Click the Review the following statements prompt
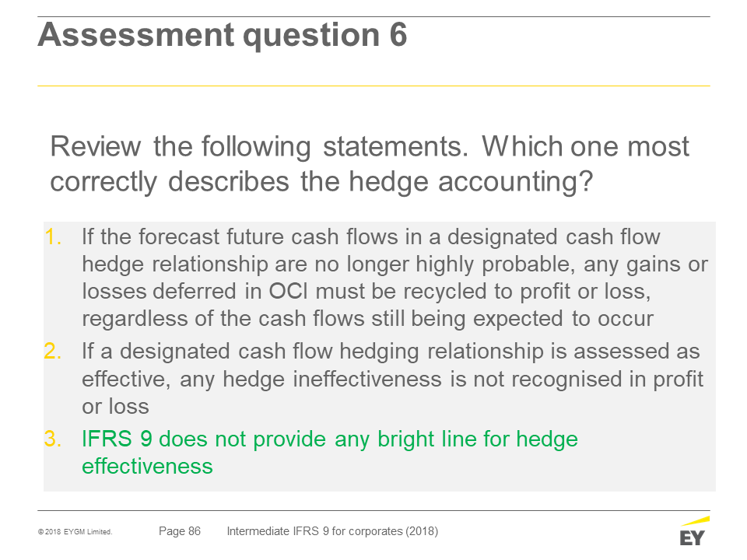This screenshot has width=747, height=560. click(x=370, y=164)
